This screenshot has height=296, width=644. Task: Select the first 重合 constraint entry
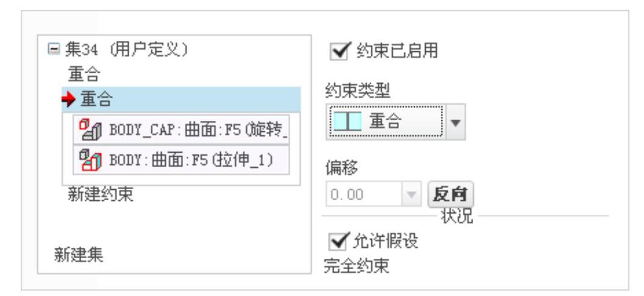pos(84,75)
